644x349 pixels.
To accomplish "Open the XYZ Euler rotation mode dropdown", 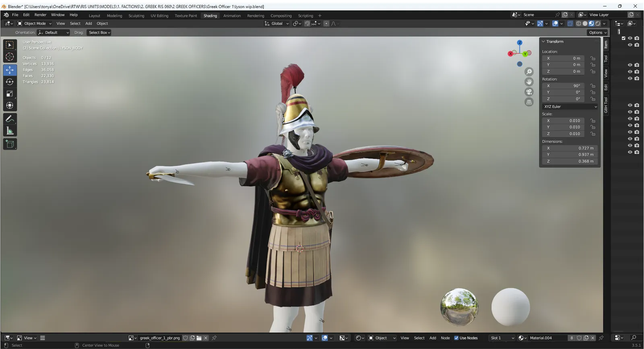I will coord(570,107).
